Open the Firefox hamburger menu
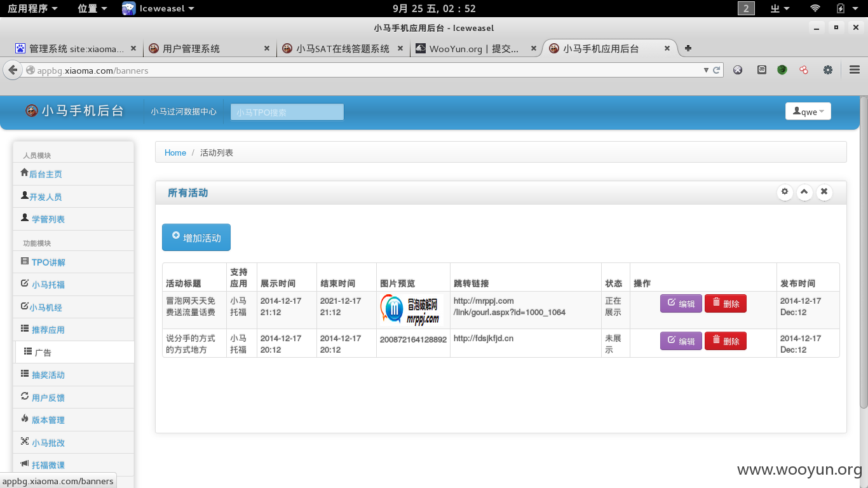This screenshot has height=488, width=868. pos(855,70)
